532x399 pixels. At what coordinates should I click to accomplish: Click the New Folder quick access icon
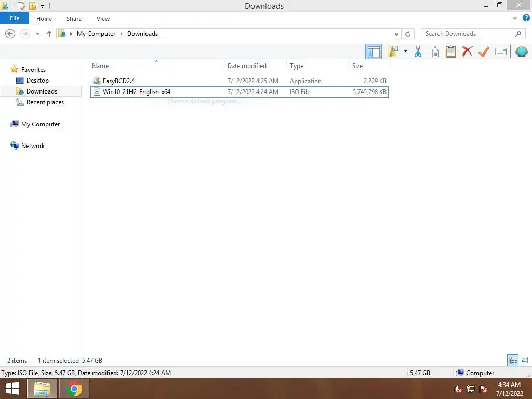coord(32,6)
